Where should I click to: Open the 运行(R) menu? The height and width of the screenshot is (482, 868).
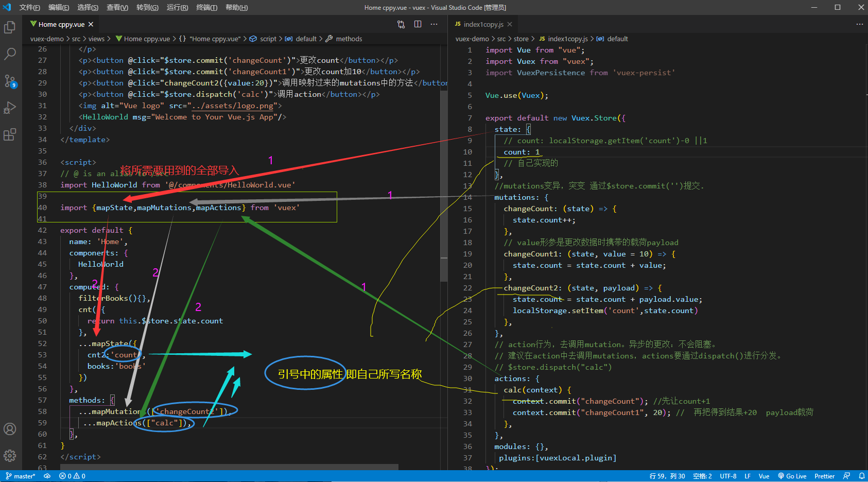click(x=178, y=7)
